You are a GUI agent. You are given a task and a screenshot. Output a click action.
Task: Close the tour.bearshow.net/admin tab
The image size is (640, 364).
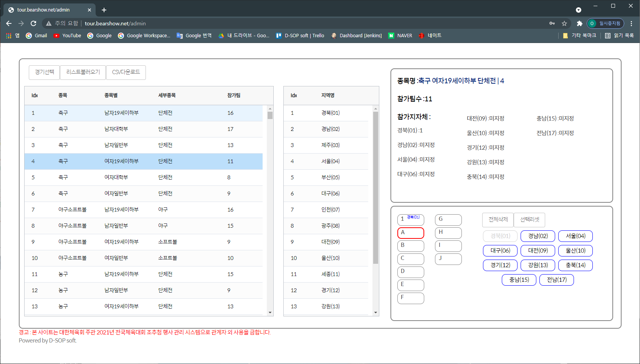(89, 10)
